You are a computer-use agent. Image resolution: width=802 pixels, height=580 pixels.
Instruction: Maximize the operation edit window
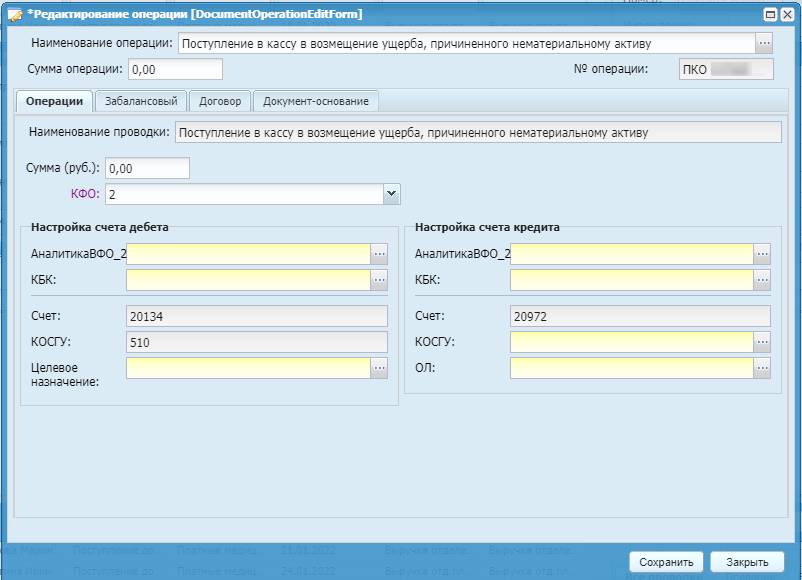pos(772,15)
